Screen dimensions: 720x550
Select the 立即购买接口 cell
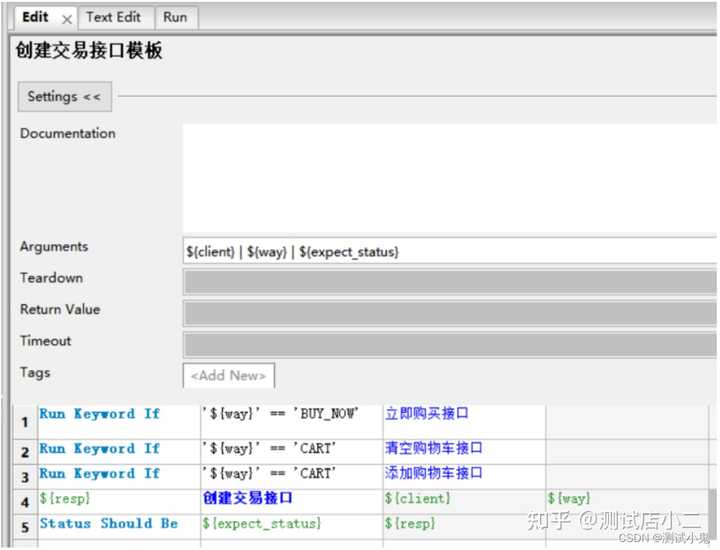(x=464, y=421)
